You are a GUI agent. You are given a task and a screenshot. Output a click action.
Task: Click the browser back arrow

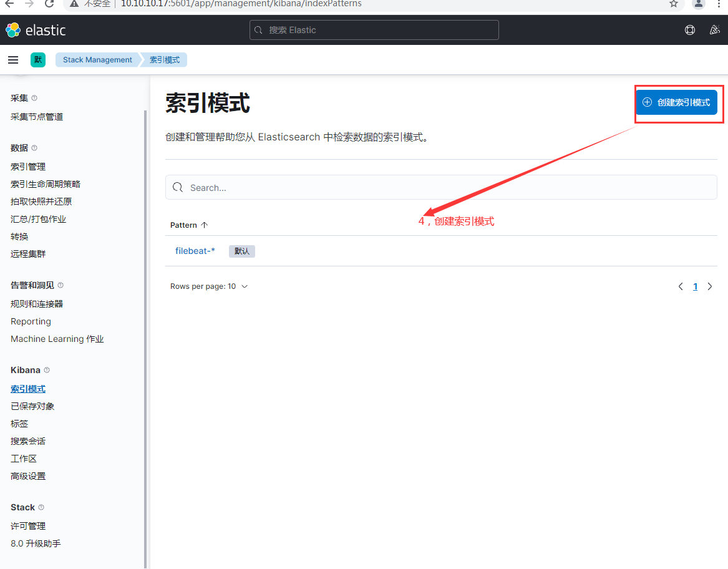tap(9, 4)
